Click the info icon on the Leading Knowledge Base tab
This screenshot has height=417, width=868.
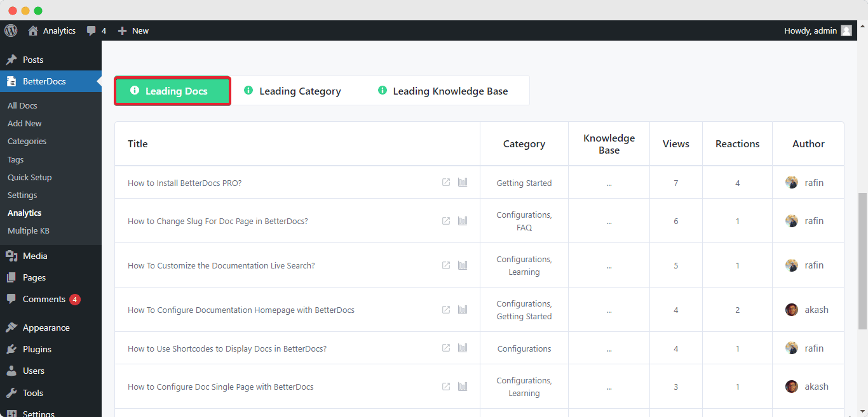(x=382, y=90)
